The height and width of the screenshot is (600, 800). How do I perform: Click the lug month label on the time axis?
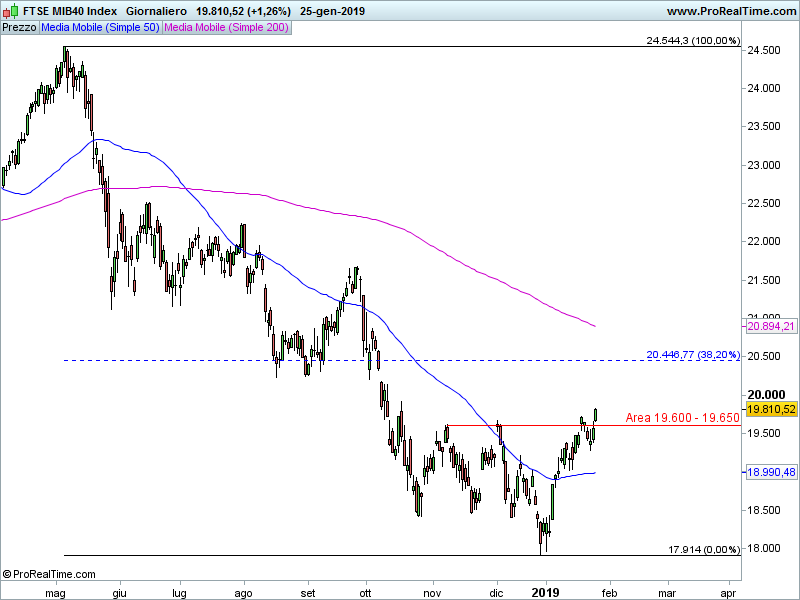coord(179,593)
